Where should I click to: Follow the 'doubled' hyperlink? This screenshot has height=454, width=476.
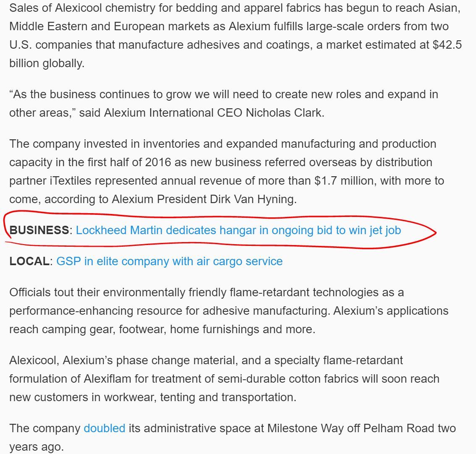[105, 428]
